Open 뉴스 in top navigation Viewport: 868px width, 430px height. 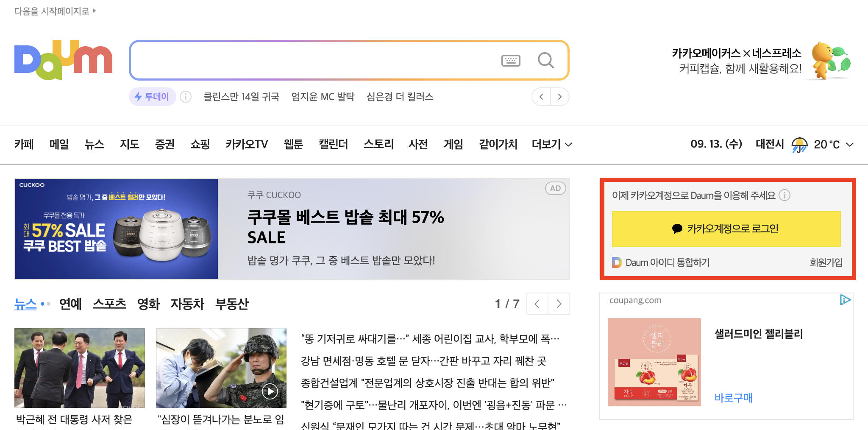click(x=95, y=145)
